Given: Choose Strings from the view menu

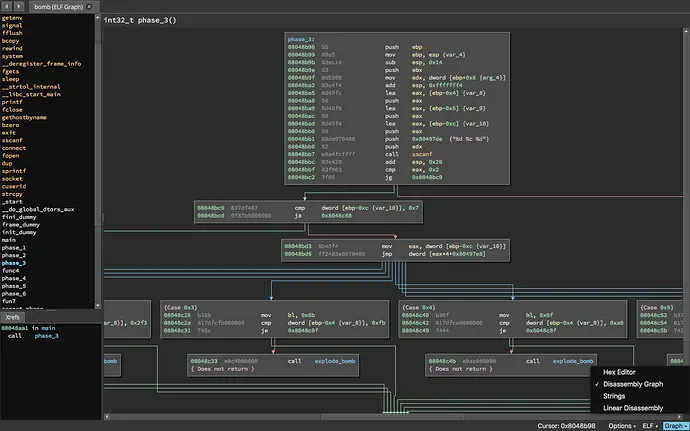Looking at the screenshot, I should [613, 396].
